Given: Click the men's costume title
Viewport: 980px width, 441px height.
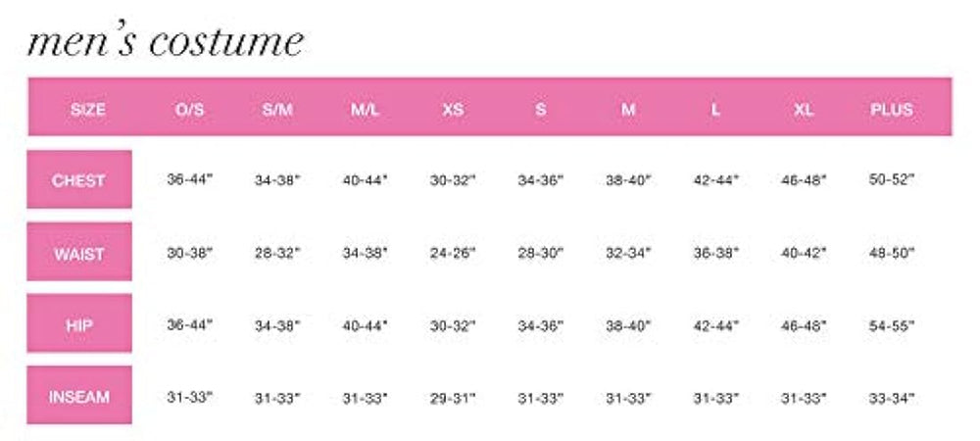Looking at the screenshot, I should (165, 43).
